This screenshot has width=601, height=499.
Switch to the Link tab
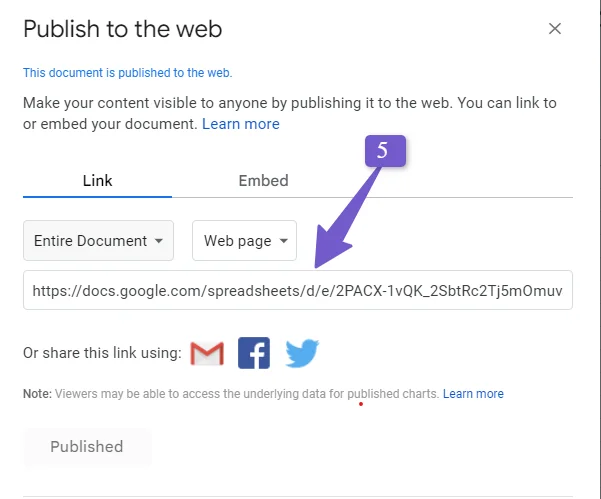(x=97, y=181)
